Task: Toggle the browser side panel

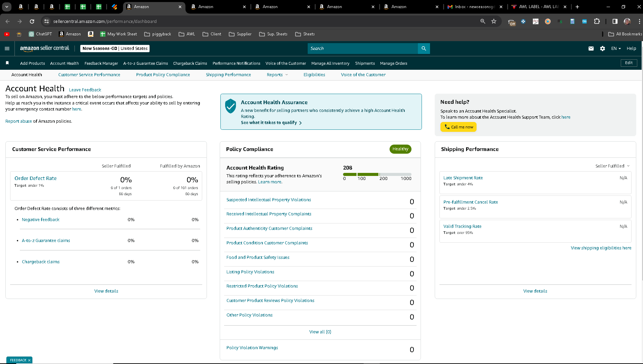Action: click(615, 21)
